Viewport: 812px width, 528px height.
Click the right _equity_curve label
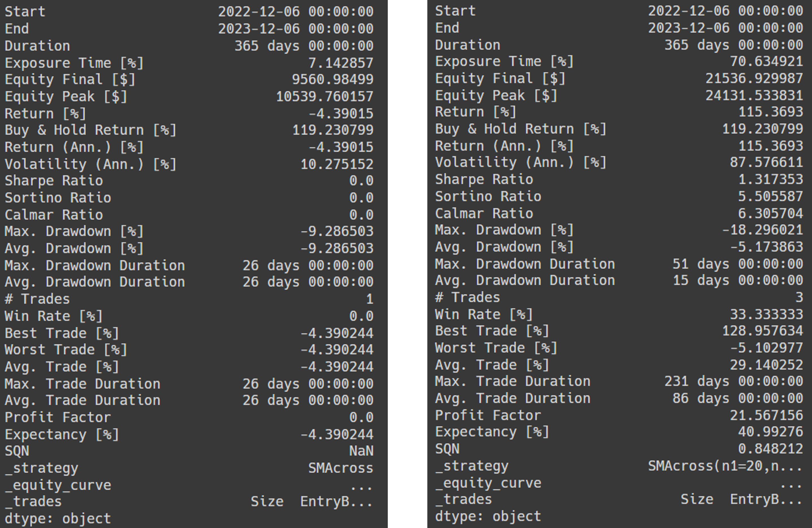click(x=488, y=483)
